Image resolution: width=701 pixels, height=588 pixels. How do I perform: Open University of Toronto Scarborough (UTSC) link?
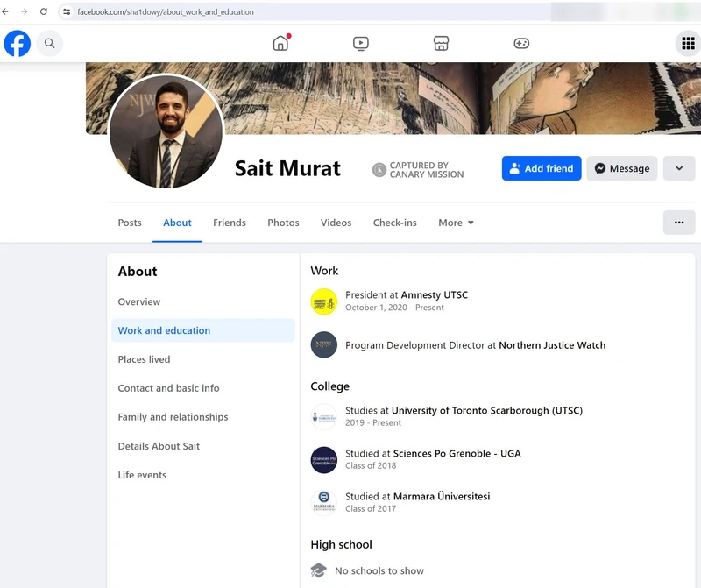pyautogui.click(x=487, y=410)
